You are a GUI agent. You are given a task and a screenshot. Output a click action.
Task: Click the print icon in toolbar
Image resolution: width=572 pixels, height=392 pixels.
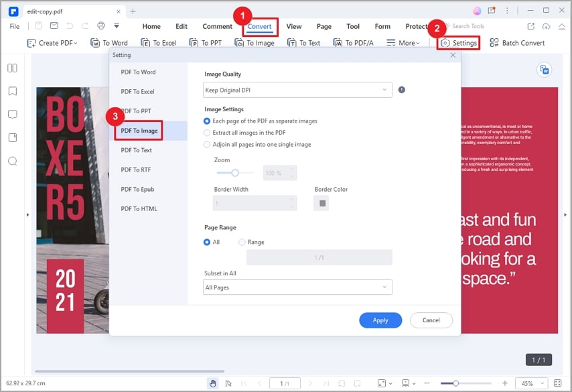coord(101,25)
